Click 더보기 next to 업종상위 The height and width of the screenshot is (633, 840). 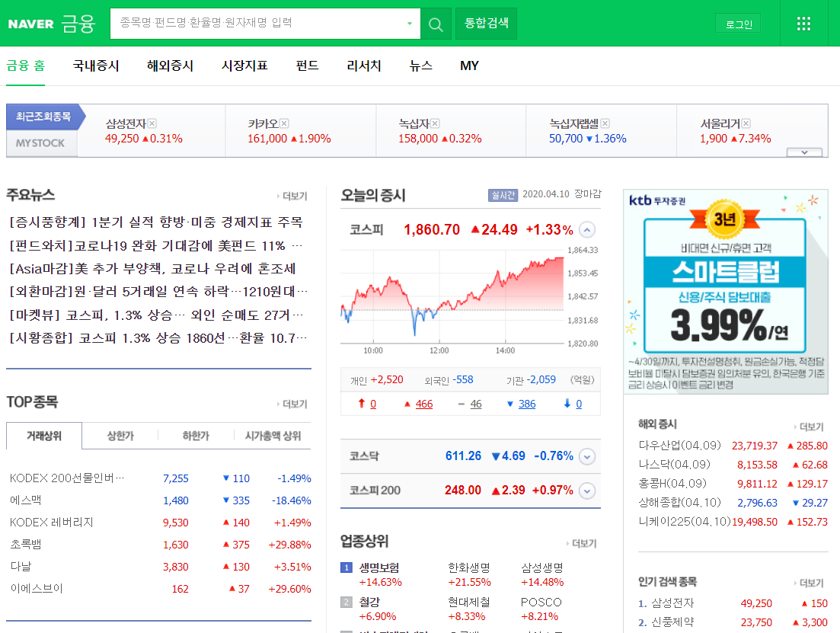582,543
